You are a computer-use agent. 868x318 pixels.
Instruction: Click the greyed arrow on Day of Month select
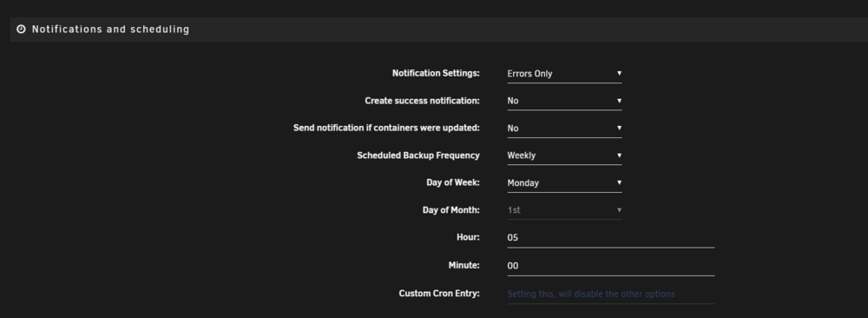(619, 210)
